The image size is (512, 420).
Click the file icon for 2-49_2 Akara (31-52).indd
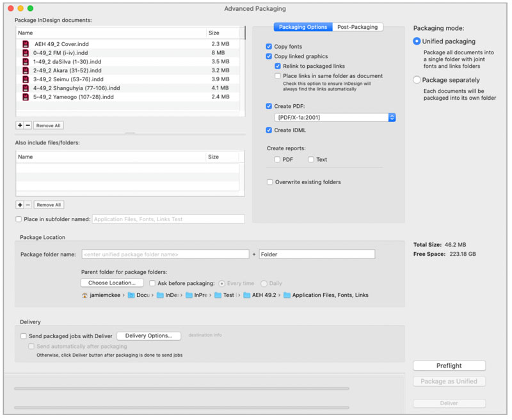26,70
